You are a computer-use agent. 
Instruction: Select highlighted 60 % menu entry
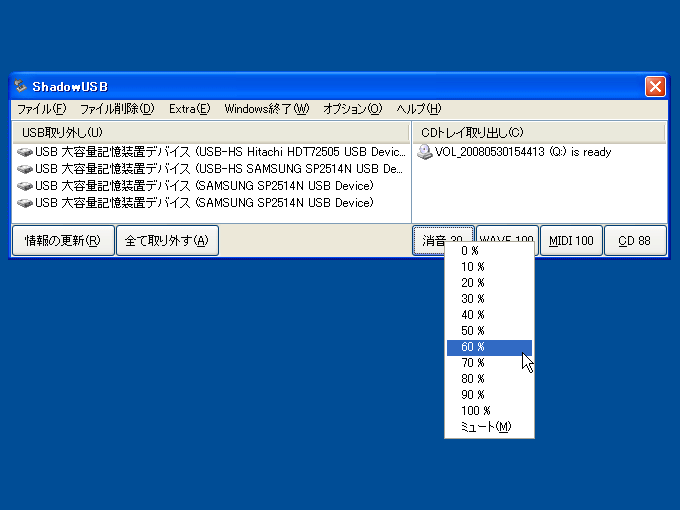pos(489,347)
